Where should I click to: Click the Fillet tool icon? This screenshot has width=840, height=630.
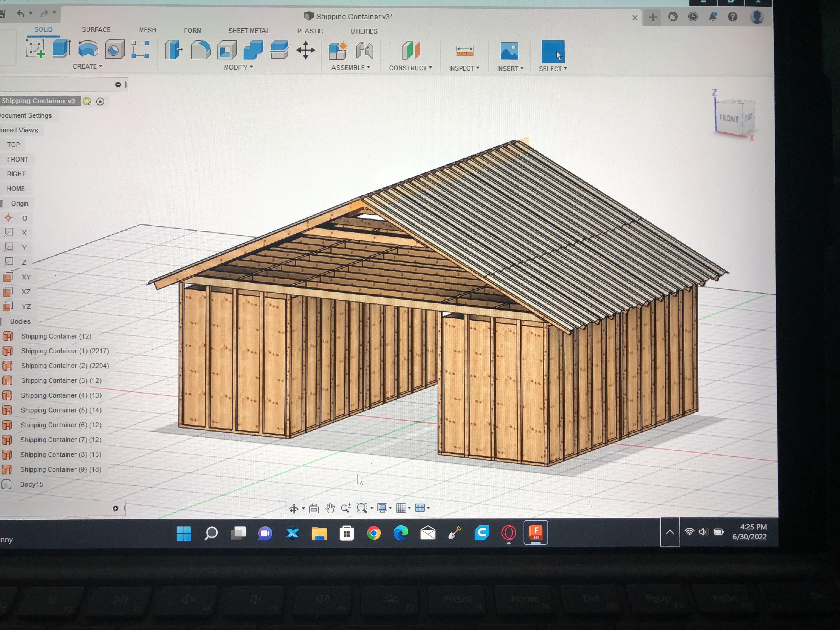pyautogui.click(x=200, y=50)
